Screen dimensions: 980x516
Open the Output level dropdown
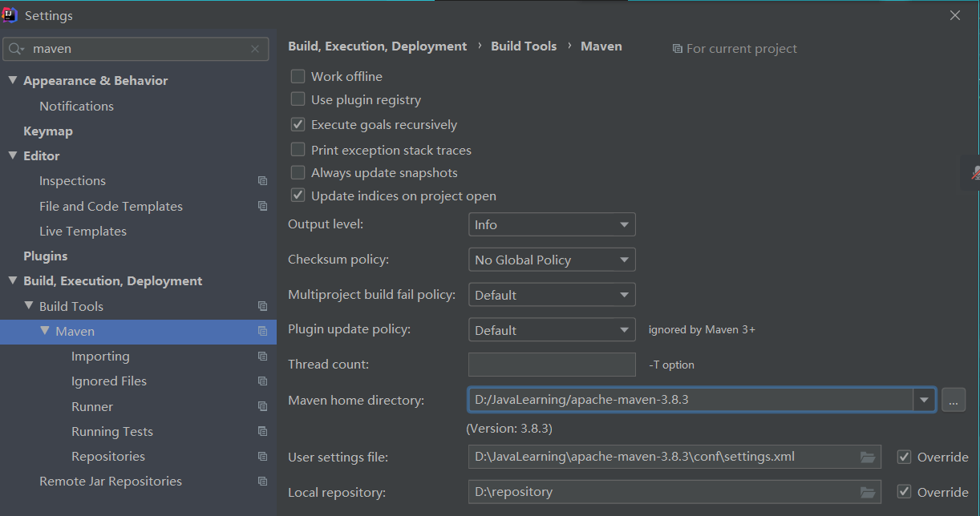[552, 224]
